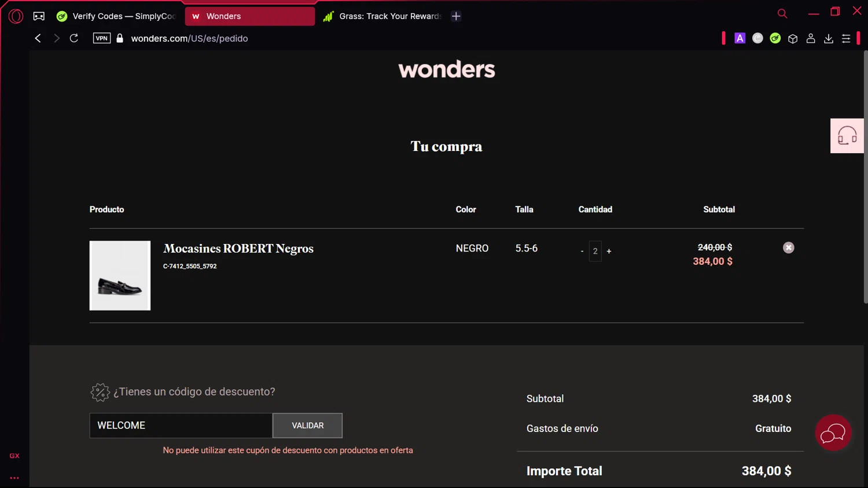Image resolution: width=868 pixels, height=488 pixels.
Task: Go back to previous page
Action: (x=38, y=38)
